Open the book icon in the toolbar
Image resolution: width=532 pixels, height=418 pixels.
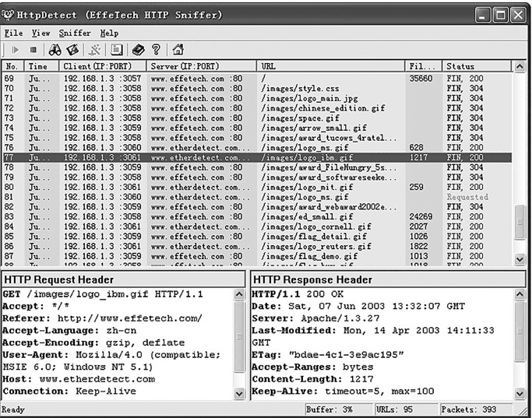tap(137, 50)
